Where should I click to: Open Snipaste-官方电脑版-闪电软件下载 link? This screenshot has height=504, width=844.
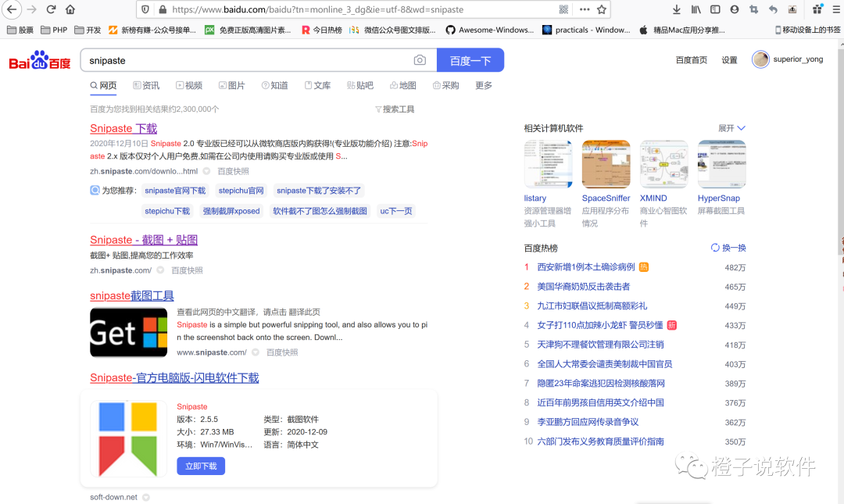[x=174, y=378]
